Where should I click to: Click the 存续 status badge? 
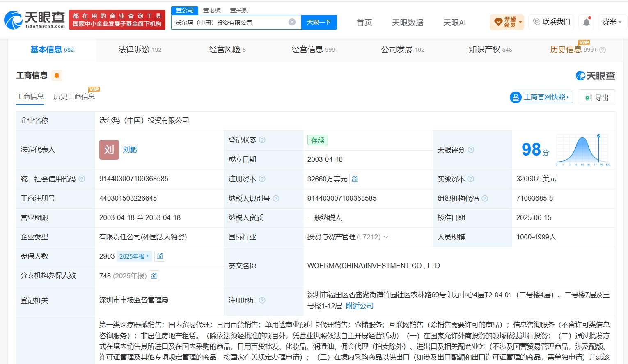(x=318, y=140)
